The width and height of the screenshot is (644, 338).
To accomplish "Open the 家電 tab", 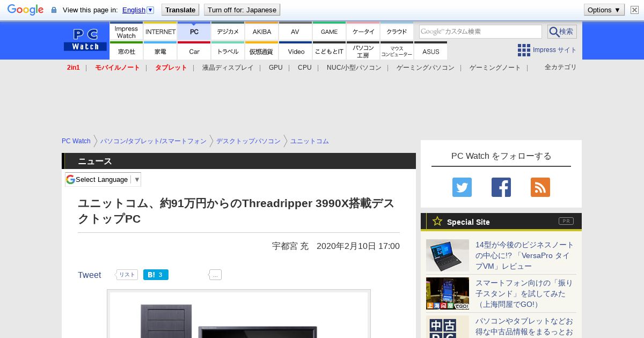I will pos(160,51).
